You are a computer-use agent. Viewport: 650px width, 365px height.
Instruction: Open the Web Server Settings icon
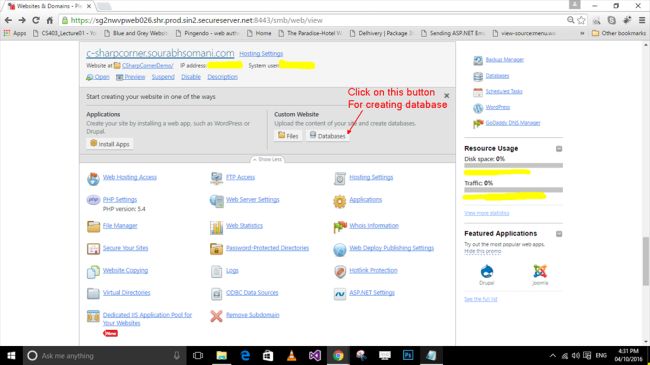[x=216, y=201]
